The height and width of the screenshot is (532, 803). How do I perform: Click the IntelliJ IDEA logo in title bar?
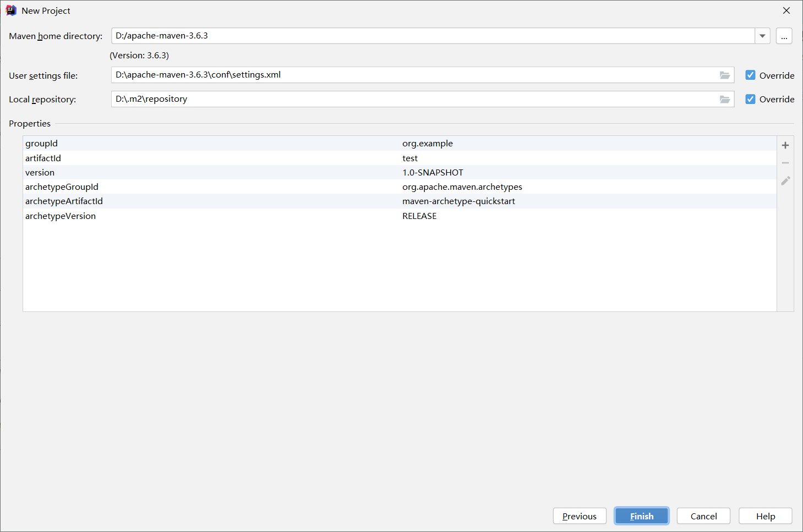tap(11, 10)
